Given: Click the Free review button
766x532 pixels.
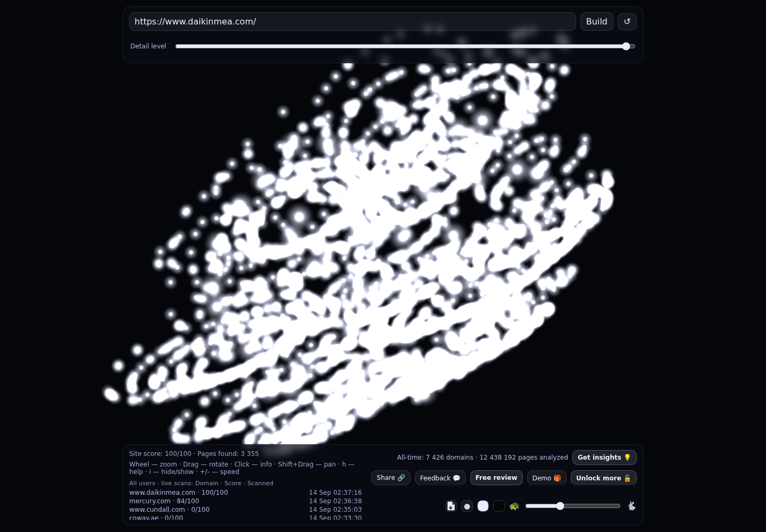Looking at the screenshot, I should point(496,478).
